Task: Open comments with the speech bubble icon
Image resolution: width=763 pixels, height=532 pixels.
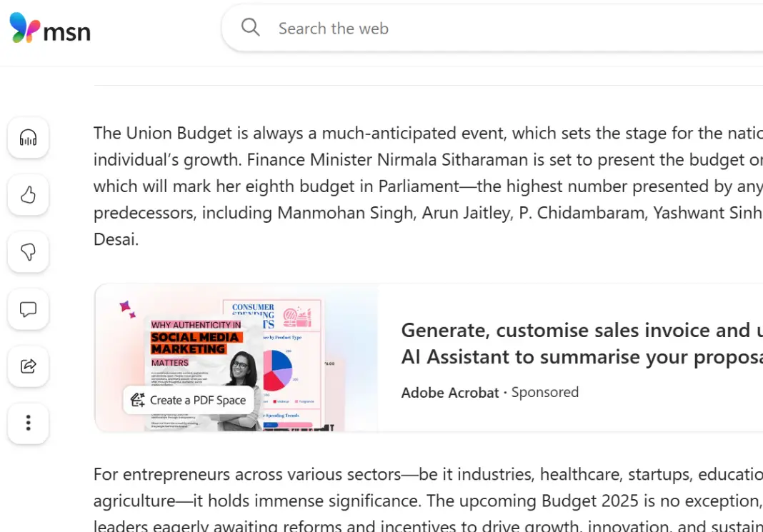Action: 29,309
